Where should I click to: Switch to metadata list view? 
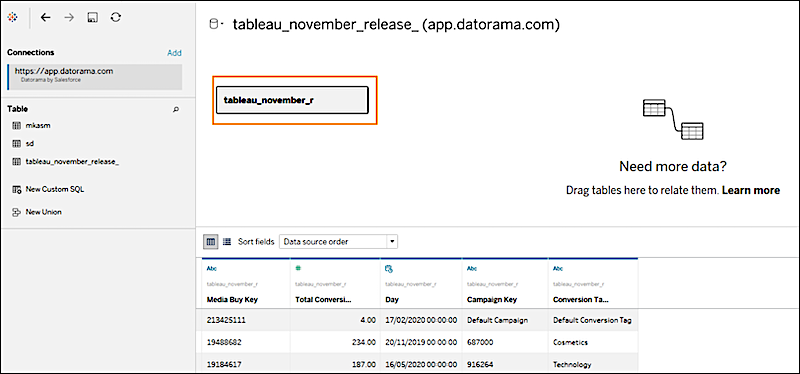(x=227, y=242)
